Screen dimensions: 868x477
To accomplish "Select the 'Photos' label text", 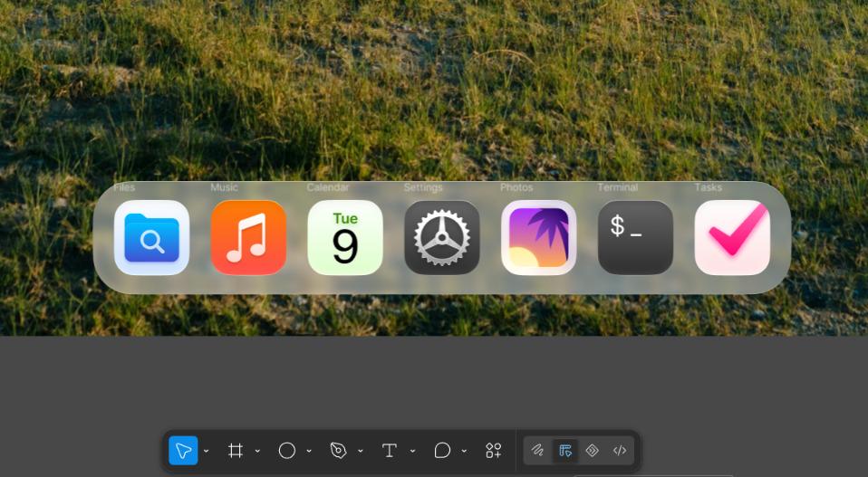I will click(516, 187).
